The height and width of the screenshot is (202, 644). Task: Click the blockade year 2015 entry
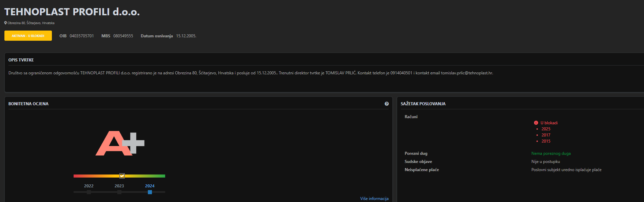point(546,141)
